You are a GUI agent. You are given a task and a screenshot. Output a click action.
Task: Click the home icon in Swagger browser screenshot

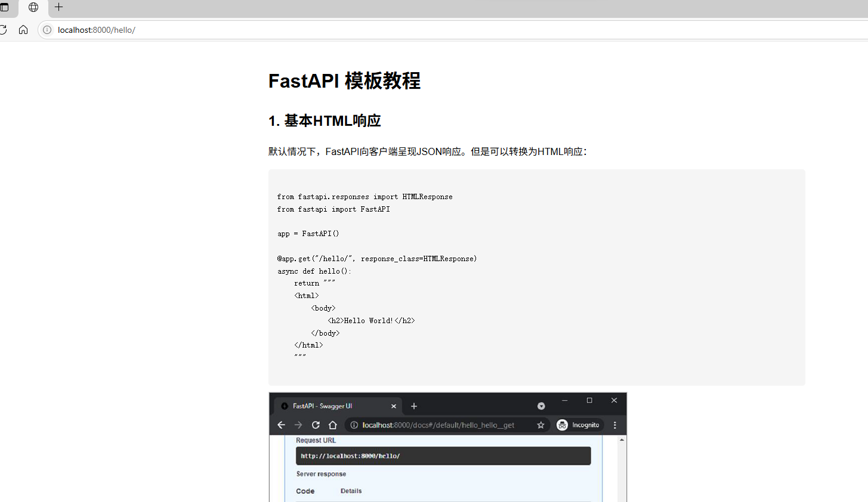(x=333, y=425)
